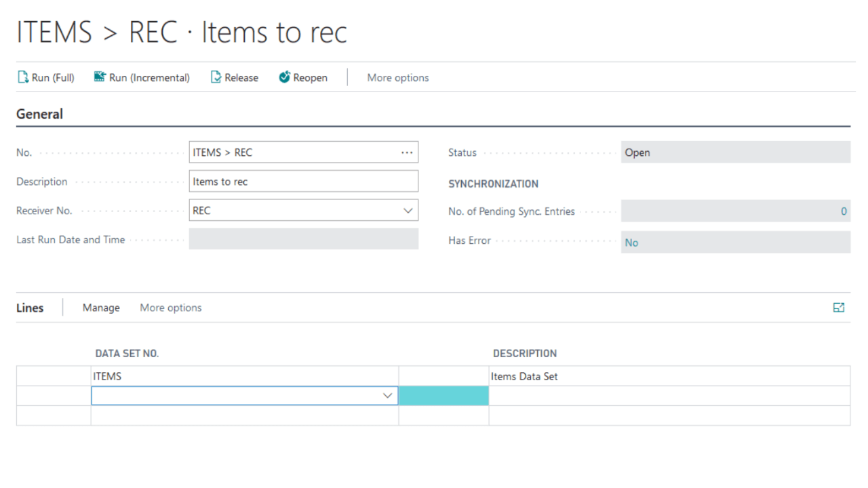
Task: Collapse the General section header
Action: click(40, 114)
